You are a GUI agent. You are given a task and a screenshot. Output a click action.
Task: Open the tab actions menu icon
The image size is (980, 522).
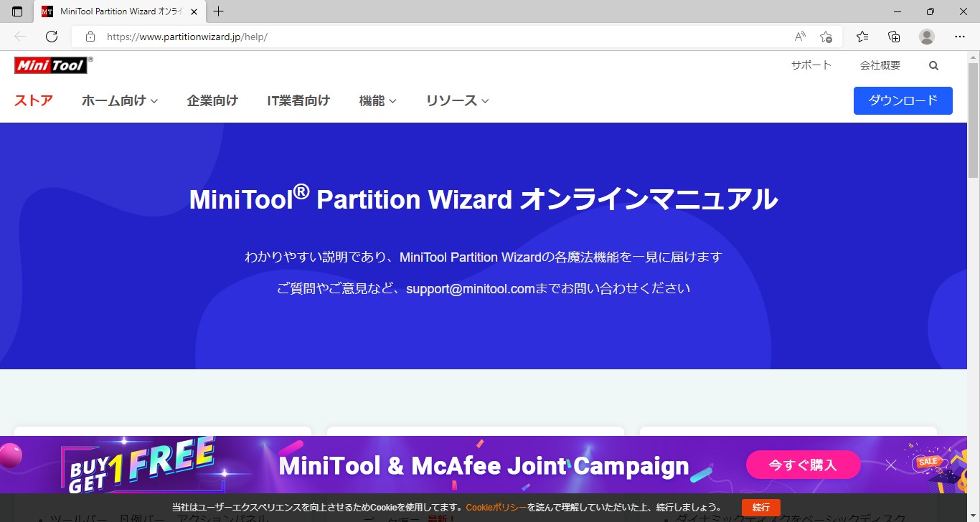point(17,11)
